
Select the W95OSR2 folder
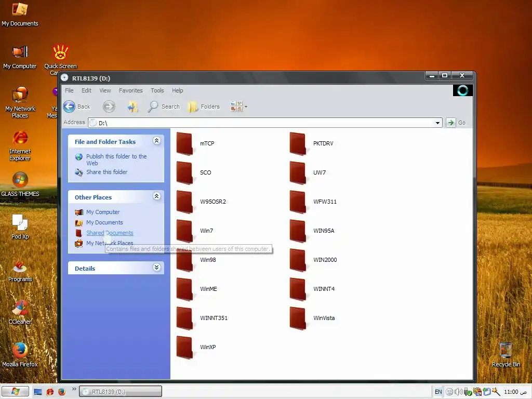201,202
